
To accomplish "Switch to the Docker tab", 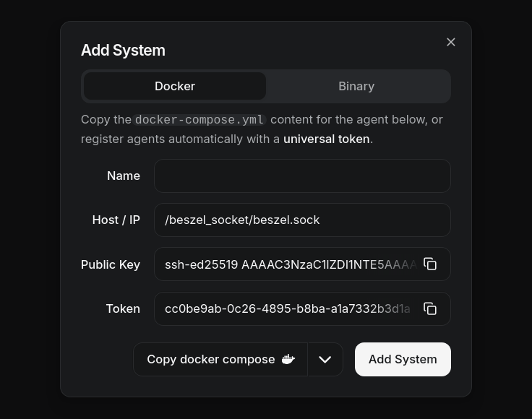I will (x=175, y=86).
